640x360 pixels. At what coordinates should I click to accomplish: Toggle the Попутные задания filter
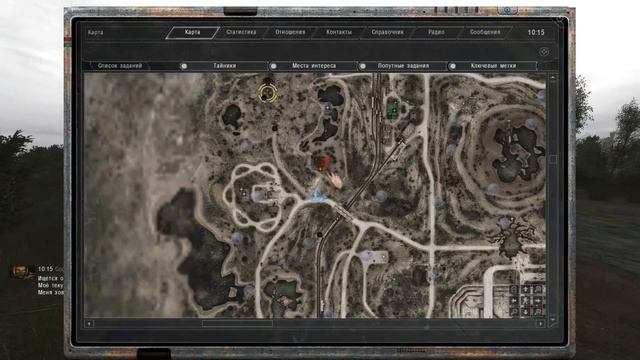(x=403, y=66)
